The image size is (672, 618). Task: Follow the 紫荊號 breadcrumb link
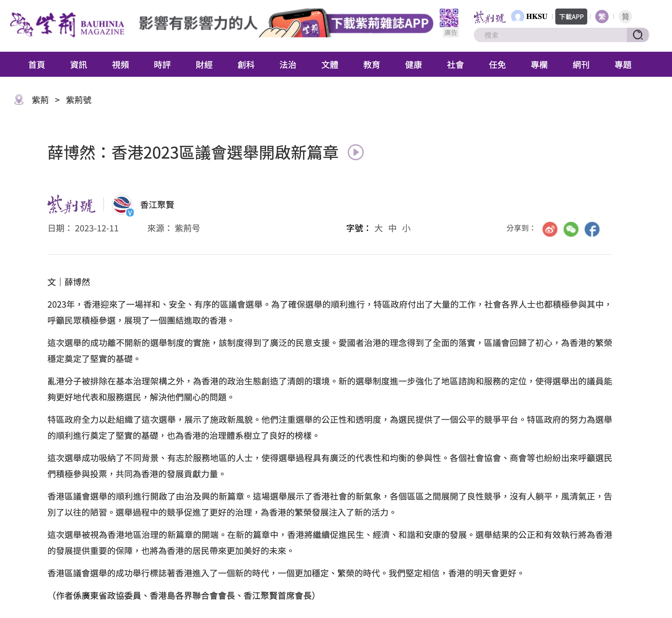tap(79, 100)
